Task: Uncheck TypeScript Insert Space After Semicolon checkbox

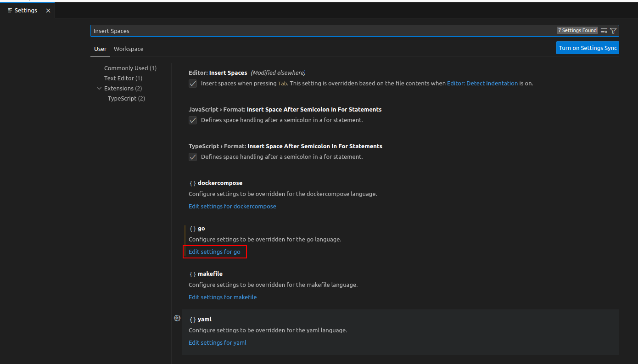Action: [193, 157]
